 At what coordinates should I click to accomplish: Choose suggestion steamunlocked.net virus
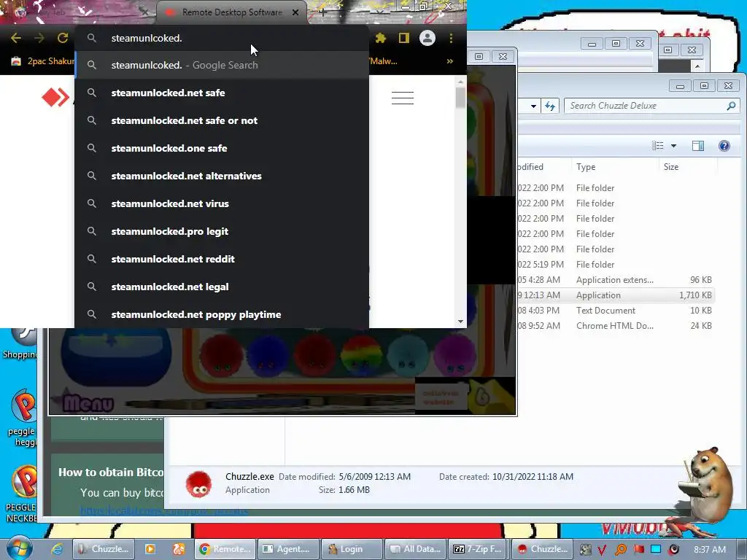pyautogui.click(x=222, y=203)
